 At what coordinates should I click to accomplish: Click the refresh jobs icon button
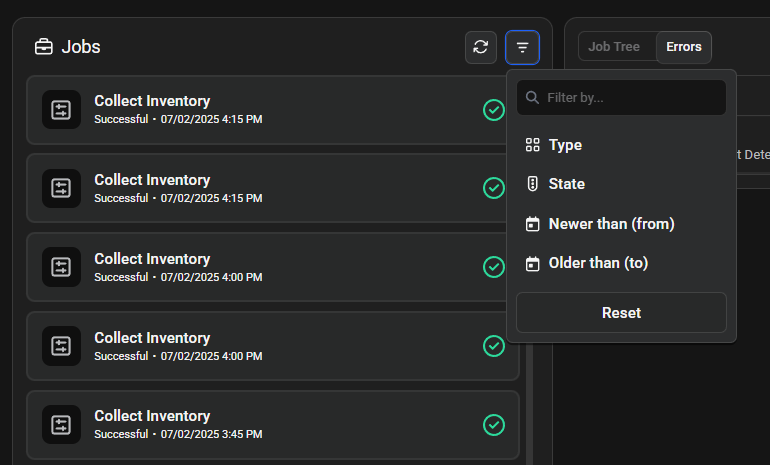coord(481,47)
